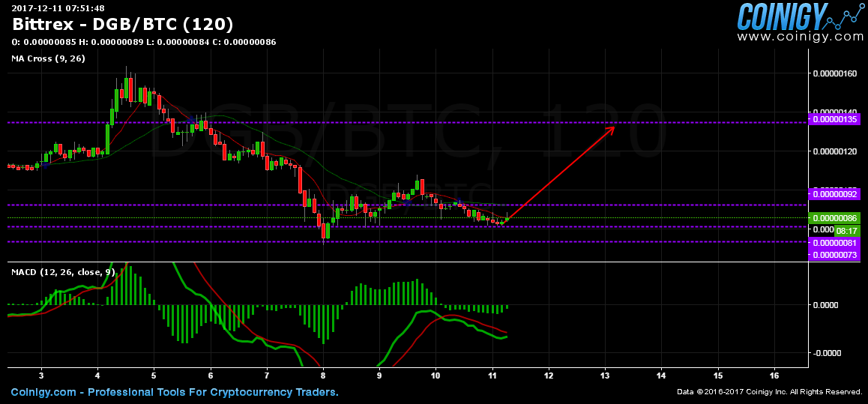
Task: Click the close value "C: 0.00000086" in header
Action: pos(244,42)
